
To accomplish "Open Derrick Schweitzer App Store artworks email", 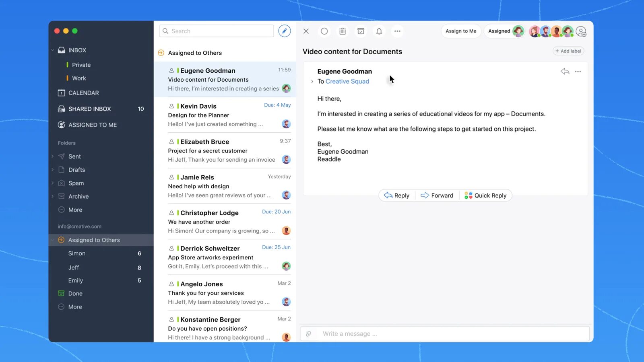I will click(225, 257).
